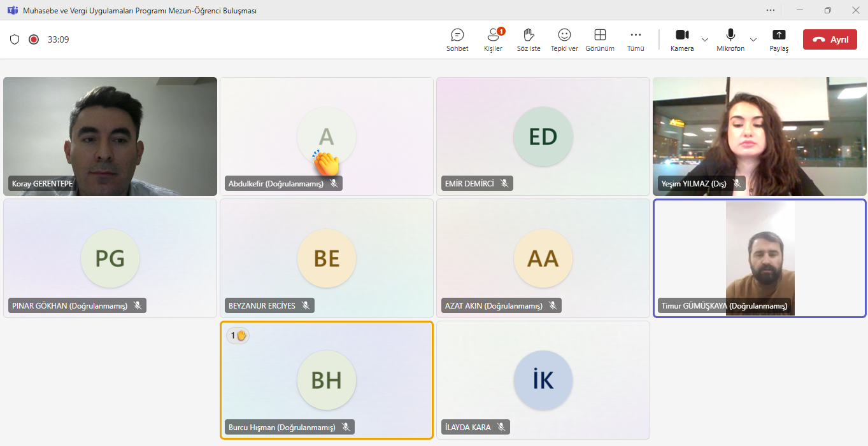Click the İLAYDA KARA name label
868x446 pixels.
pos(467,428)
